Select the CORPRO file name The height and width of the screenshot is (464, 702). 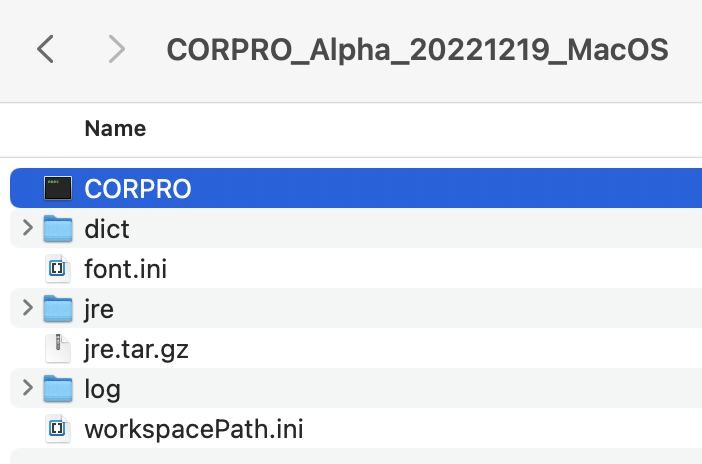click(138, 189)
